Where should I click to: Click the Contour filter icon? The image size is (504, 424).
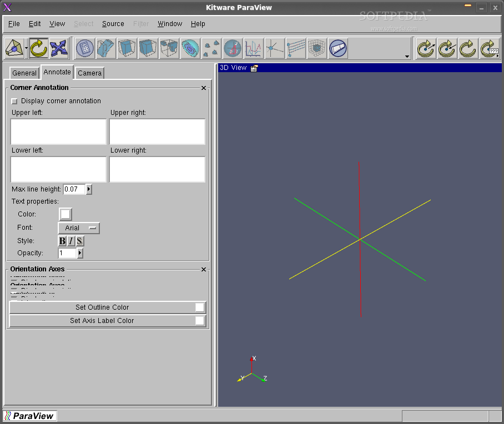pyautogui.click(x=190, y=48)
